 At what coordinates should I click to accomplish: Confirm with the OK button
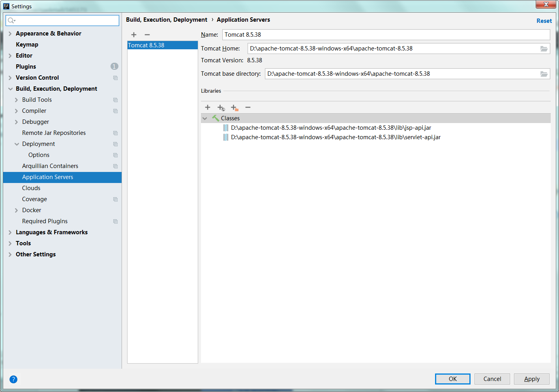point(453,379)
